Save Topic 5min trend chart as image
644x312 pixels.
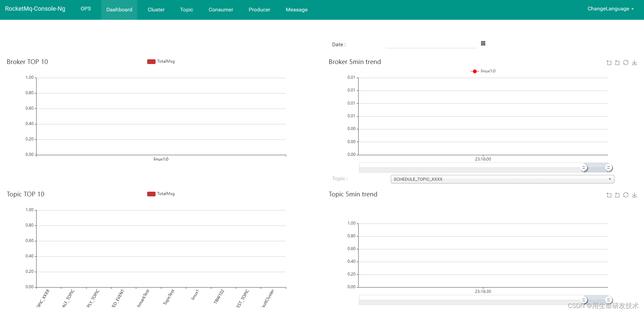(634, 195)
